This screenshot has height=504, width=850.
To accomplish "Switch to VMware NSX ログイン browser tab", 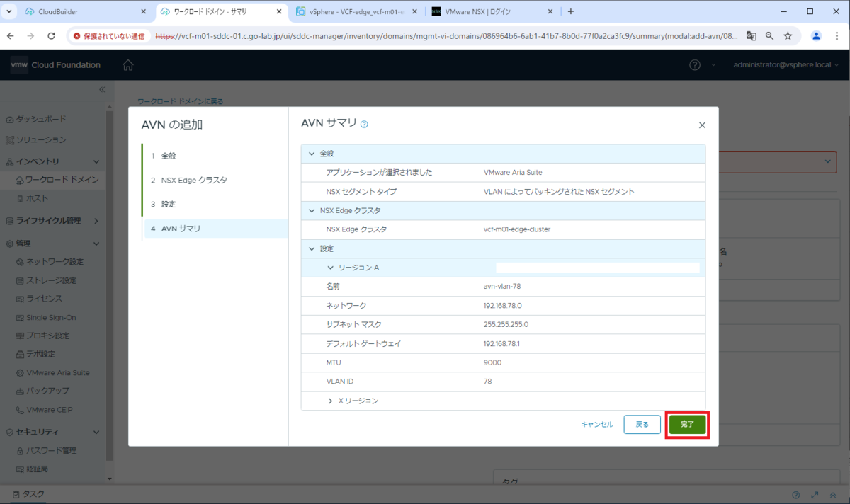I will tap(491, 12).
